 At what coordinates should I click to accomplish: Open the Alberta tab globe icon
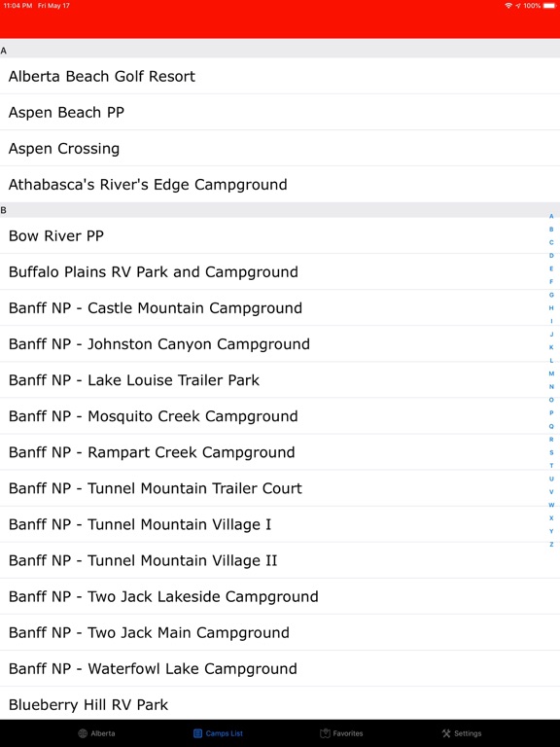pyautogui.click(x=83, y=733)
